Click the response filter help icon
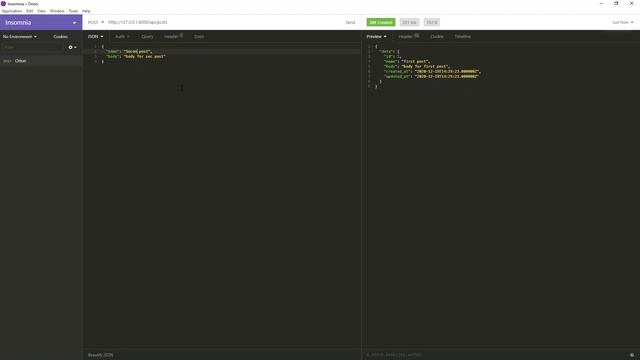 click(x=632, y=355)
